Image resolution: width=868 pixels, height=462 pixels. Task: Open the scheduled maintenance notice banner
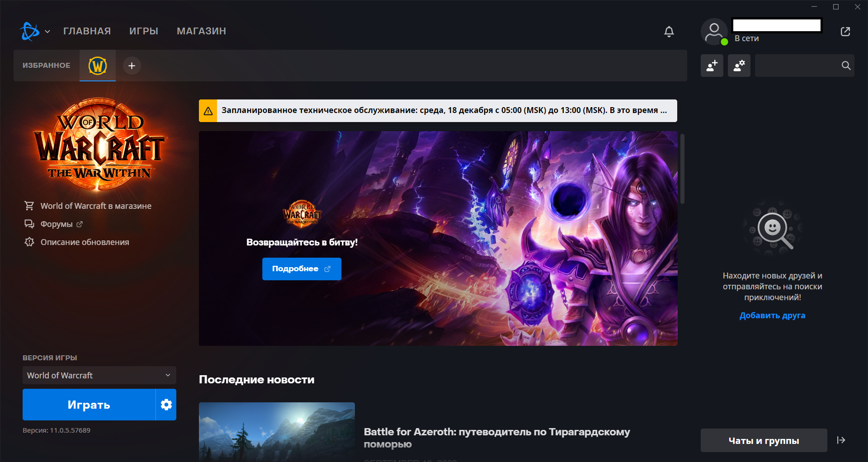coord(438,111)
